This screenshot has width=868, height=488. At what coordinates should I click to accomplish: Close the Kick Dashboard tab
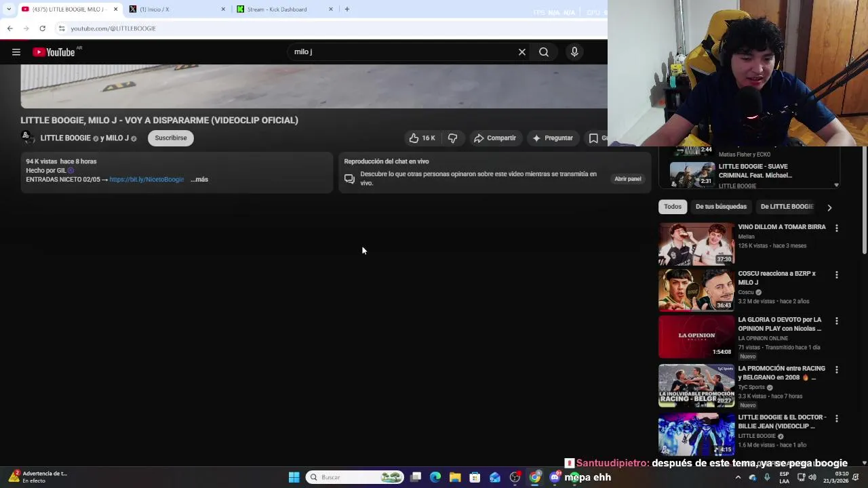(x=331, y=9)
